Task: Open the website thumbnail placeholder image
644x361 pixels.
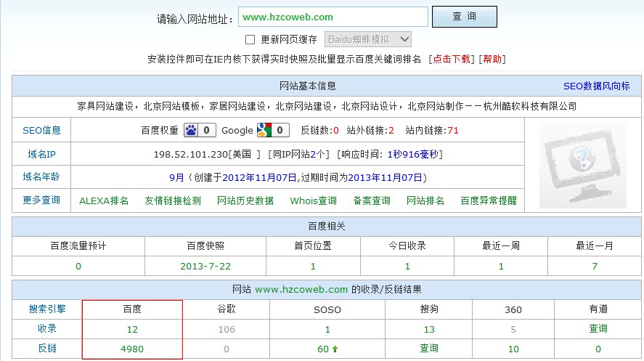Action: click(x=583, y=165)
